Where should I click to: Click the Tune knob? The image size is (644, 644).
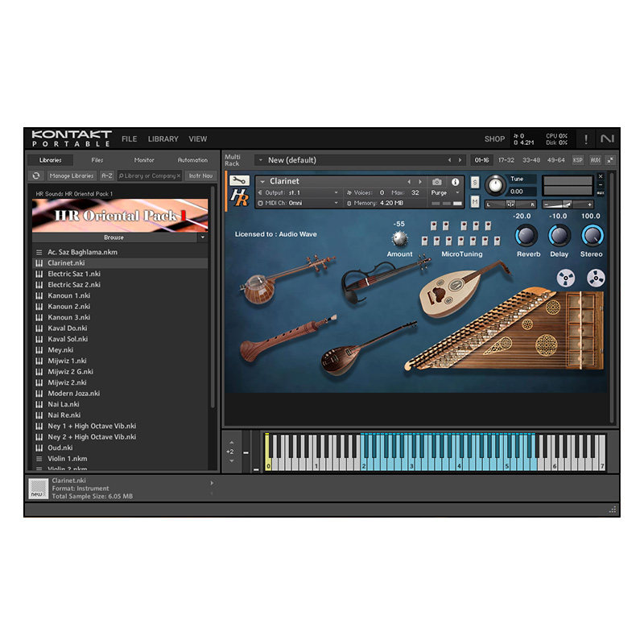495,185
